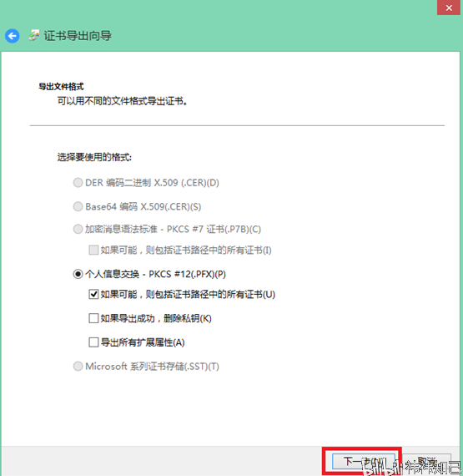
Task: Select DER 编码二进制 X.509 (.CER) radio option
Action: [x=78, y=183]
